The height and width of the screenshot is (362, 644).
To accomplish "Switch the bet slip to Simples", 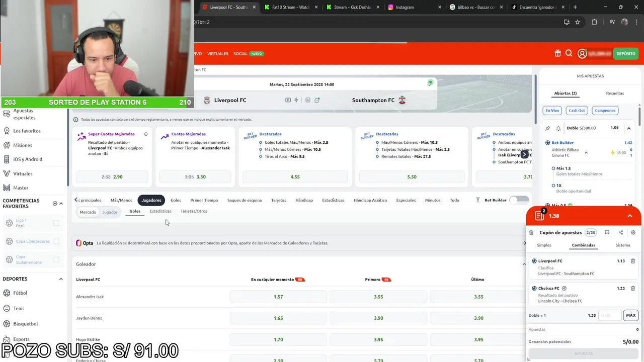I will [544, 245].
